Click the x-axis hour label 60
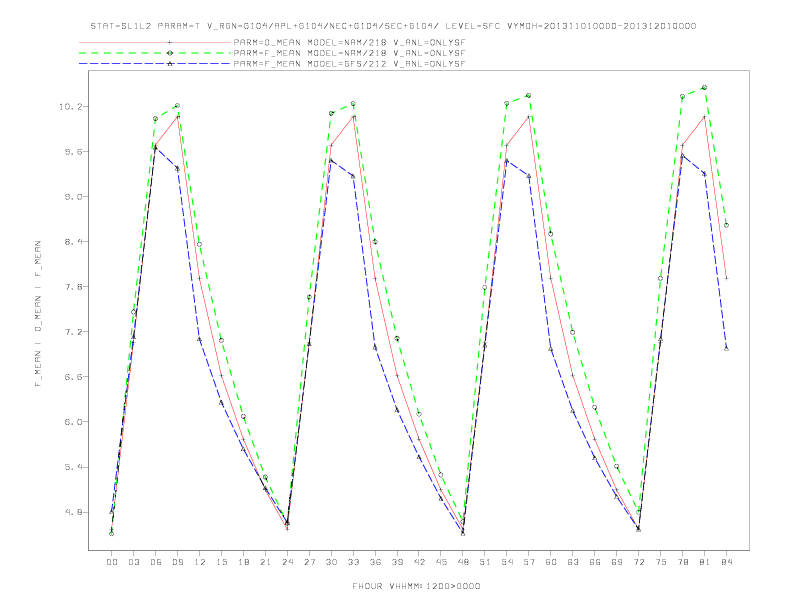Screen dimensions: 792x612 551,562
